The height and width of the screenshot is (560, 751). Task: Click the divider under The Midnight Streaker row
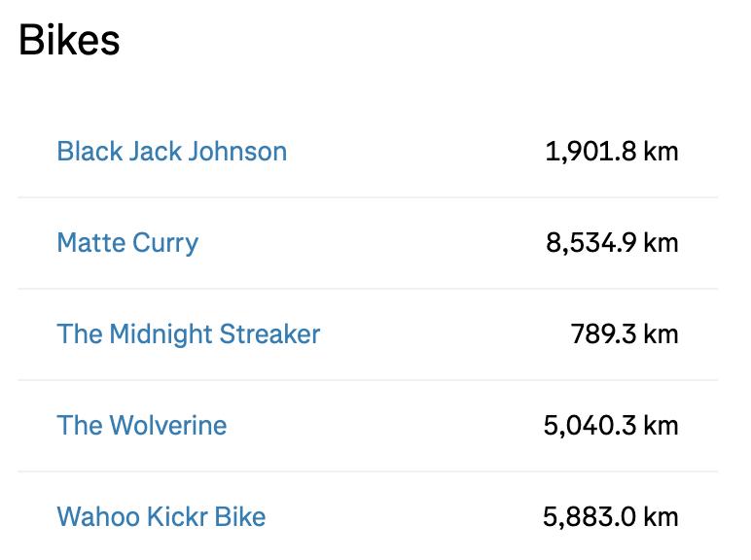(x=368, y=380)
